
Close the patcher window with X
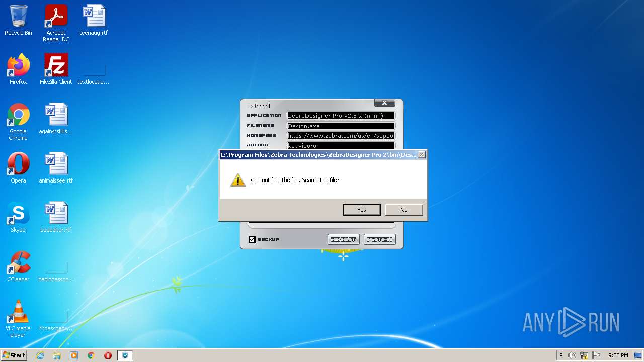(384, 103)
